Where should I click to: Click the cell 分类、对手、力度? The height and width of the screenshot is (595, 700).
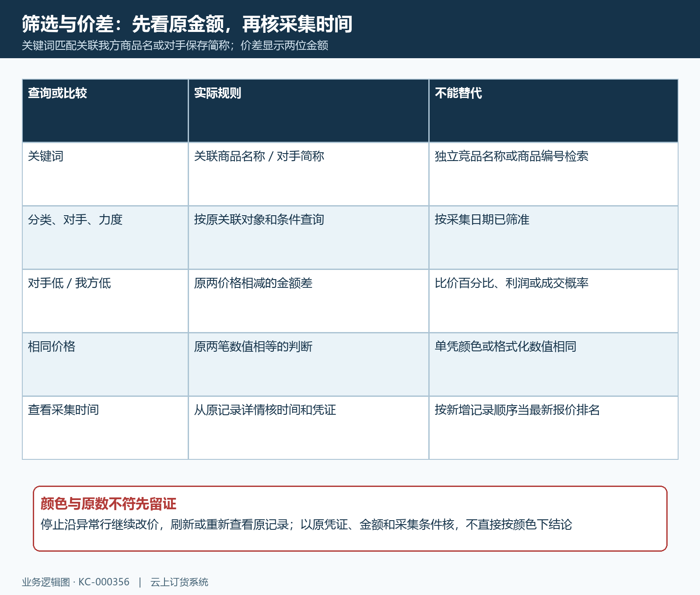pos(105,238)
